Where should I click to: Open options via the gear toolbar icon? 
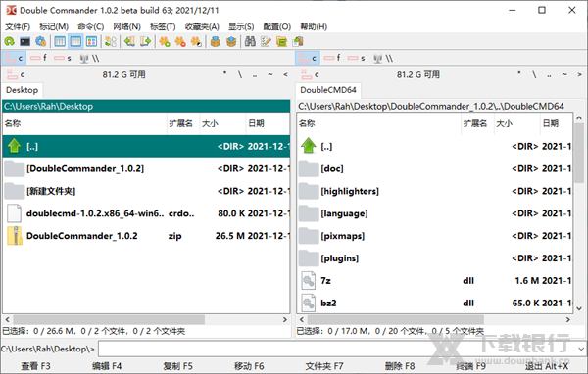40,41
